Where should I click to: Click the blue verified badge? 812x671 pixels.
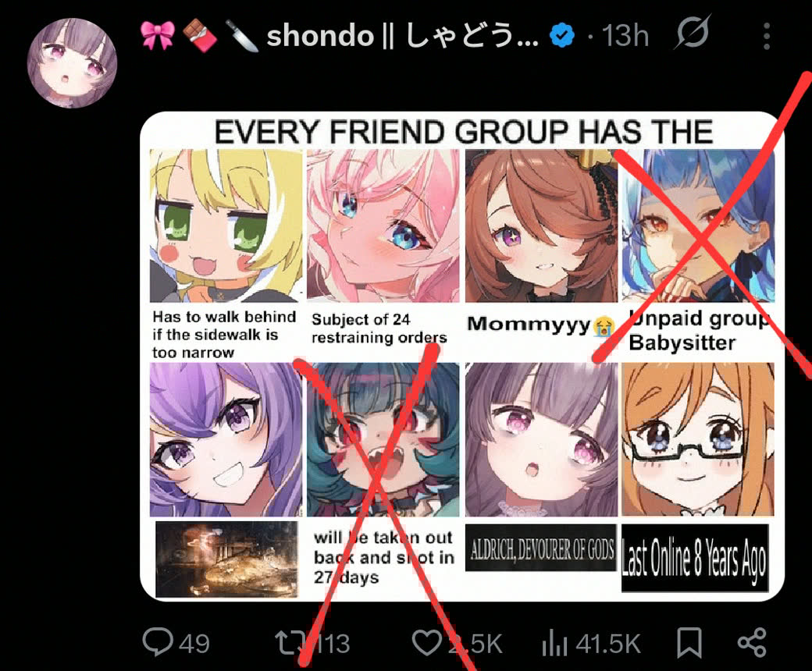[563, 36]
